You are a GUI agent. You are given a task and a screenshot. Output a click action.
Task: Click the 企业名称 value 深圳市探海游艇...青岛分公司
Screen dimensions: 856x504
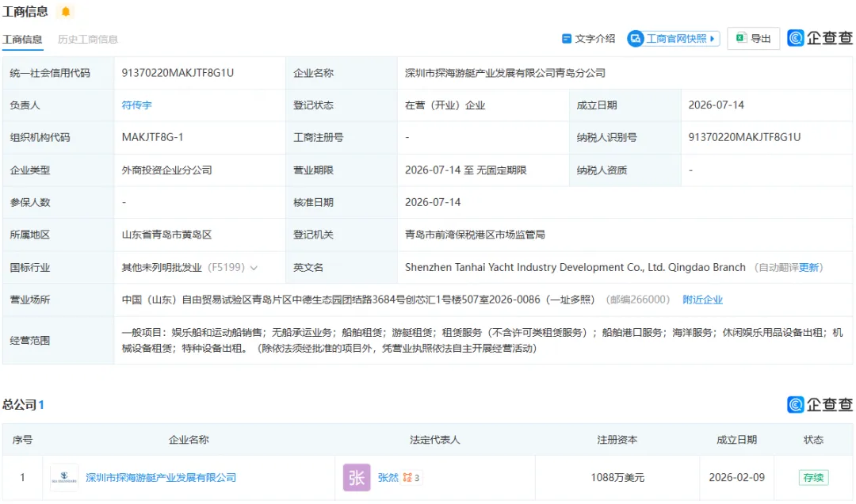point(505,73)
